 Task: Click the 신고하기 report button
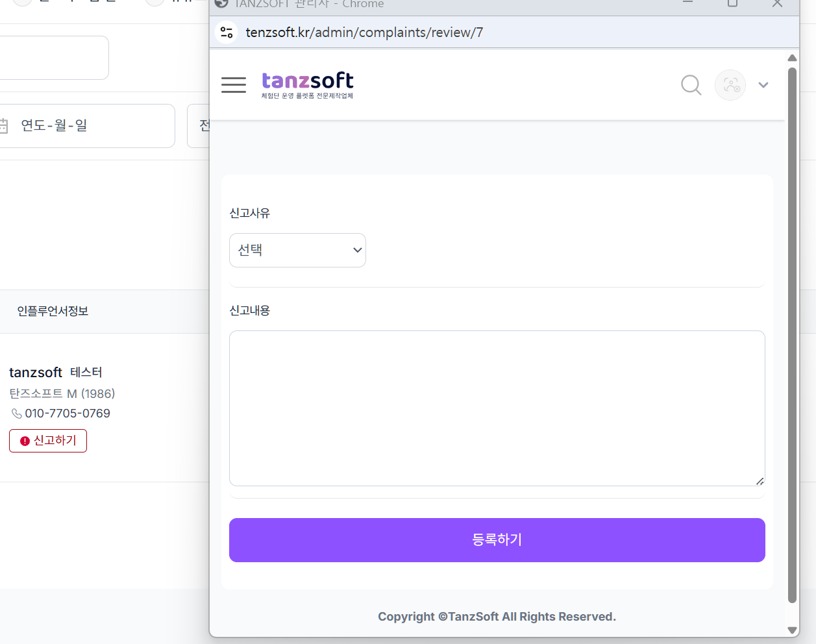(48, 441)
